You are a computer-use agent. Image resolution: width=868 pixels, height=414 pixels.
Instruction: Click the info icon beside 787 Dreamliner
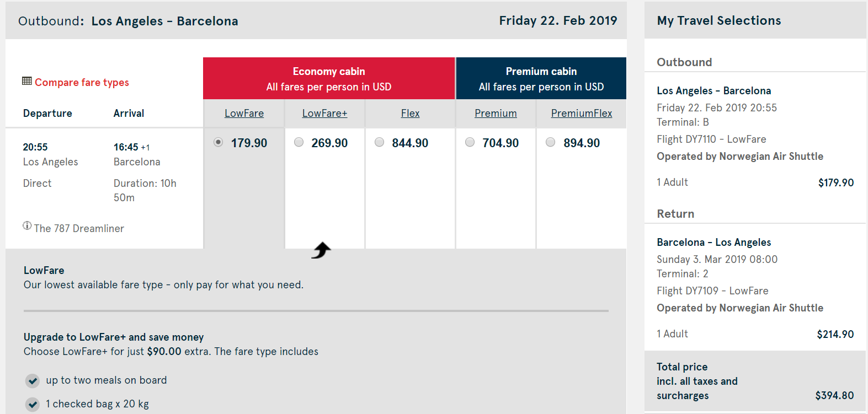27,225
